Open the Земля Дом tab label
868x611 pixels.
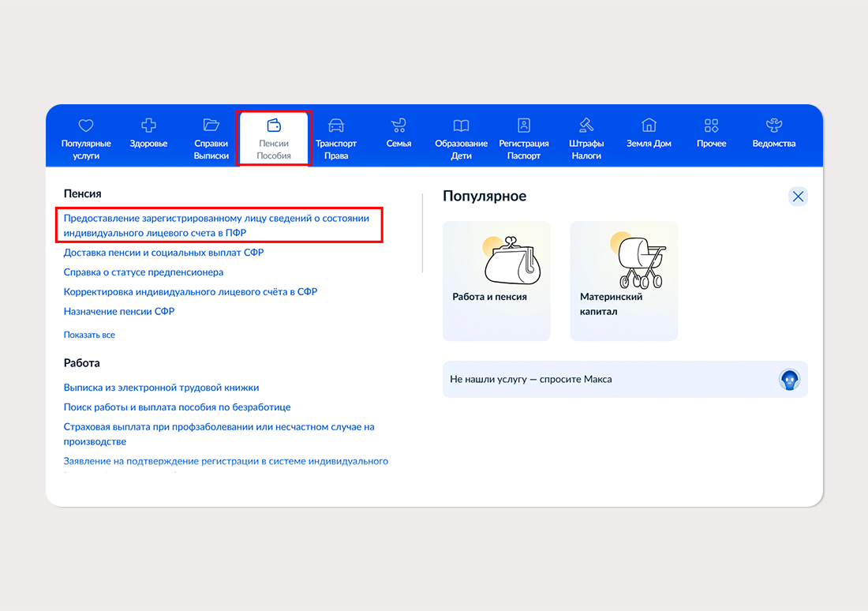[649, 144]
